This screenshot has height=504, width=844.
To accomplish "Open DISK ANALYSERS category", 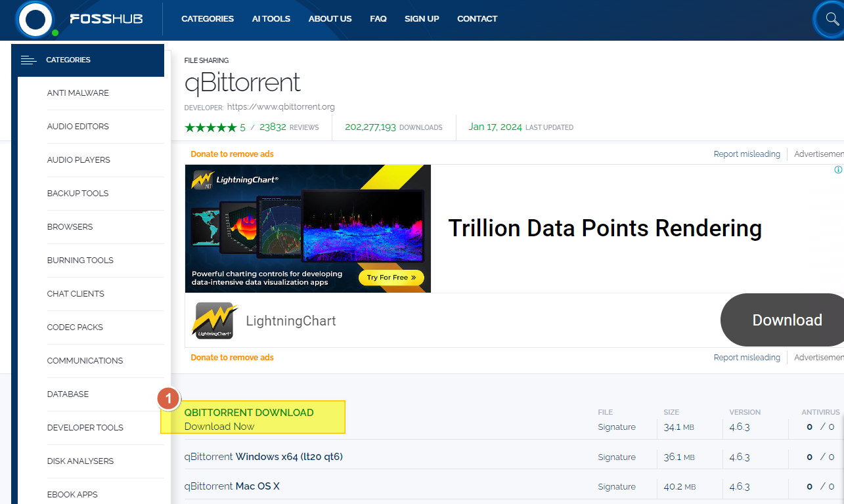I will [80, 461].
